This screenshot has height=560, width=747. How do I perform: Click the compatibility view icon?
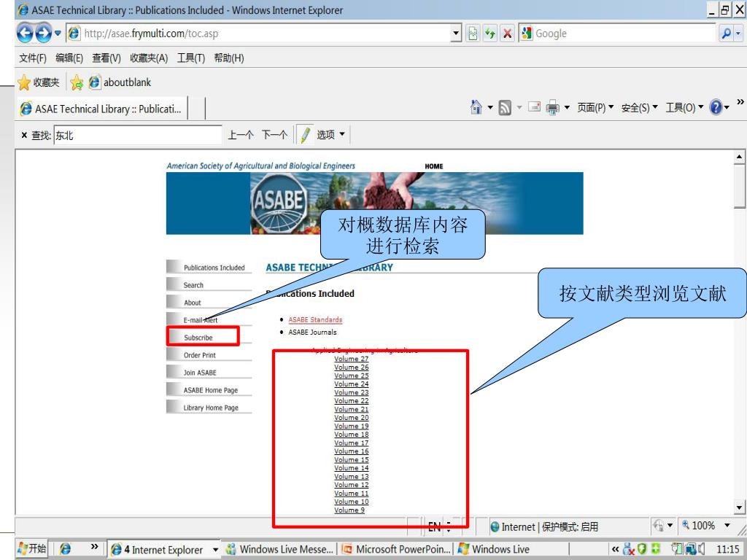[473, 34]
